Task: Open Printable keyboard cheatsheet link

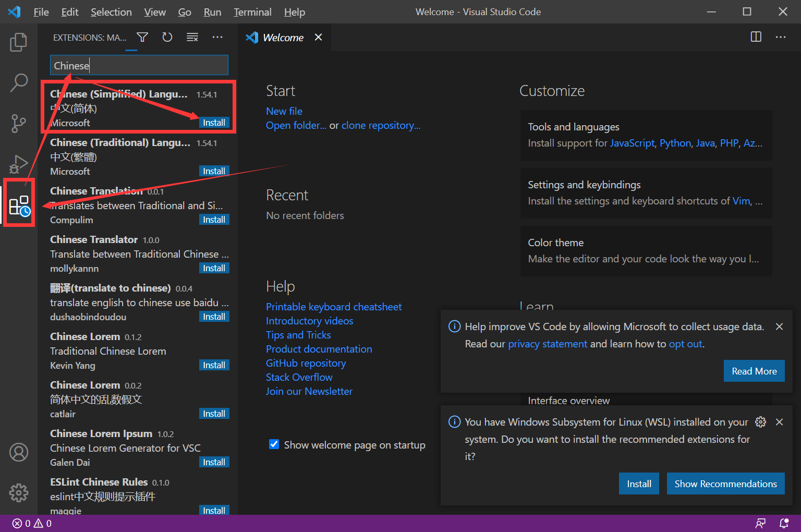Action: pos(334,307)
